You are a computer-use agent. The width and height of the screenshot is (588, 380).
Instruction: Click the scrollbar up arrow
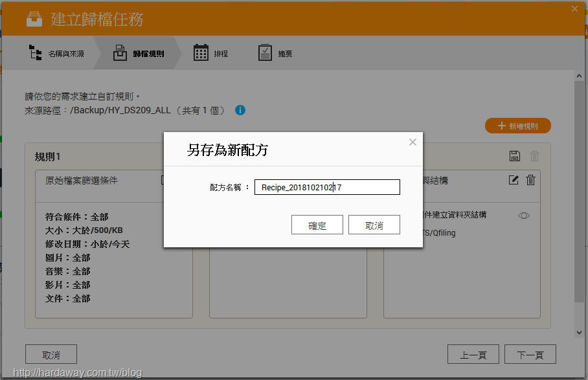point(579,76)
